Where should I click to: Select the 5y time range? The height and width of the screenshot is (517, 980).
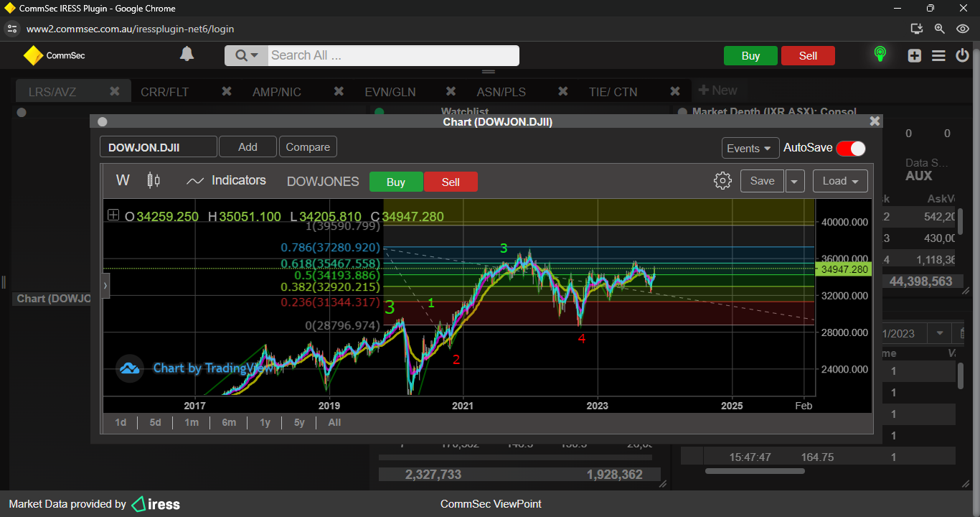click(299, 422)
